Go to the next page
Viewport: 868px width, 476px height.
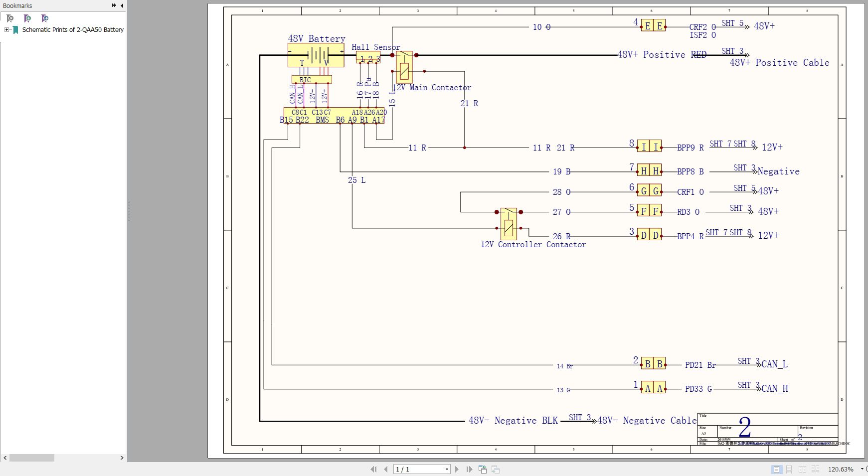(x=457, y=469)
